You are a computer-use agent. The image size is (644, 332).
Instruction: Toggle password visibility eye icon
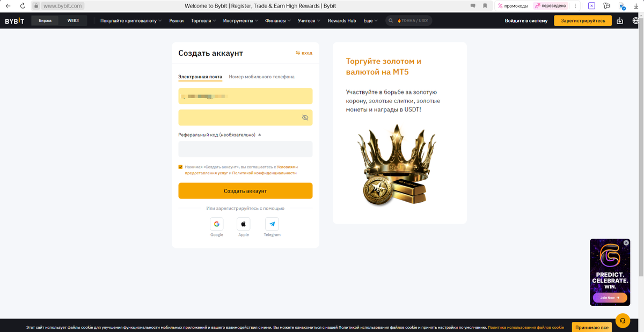(305, 117)
